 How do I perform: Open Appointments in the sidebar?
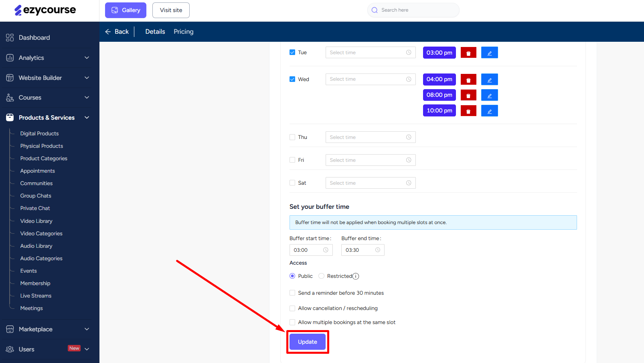(x=38, y=171)
